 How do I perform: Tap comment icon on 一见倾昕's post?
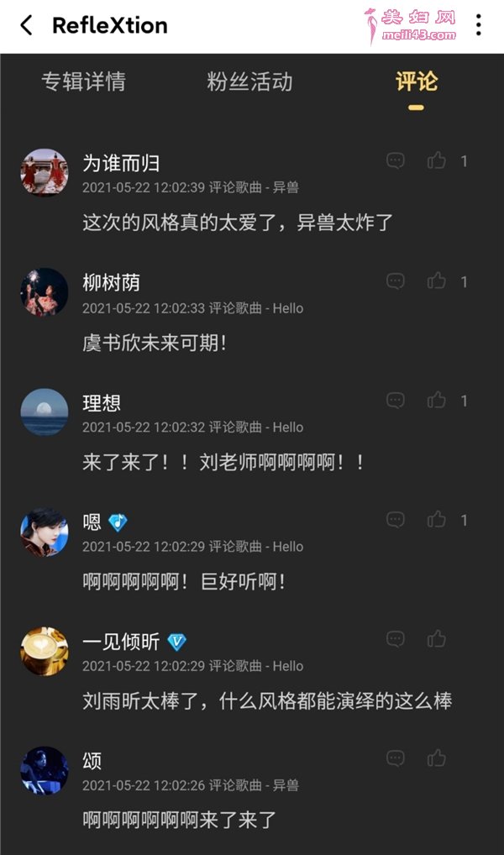pyautogui.click(x=396, y=639)
